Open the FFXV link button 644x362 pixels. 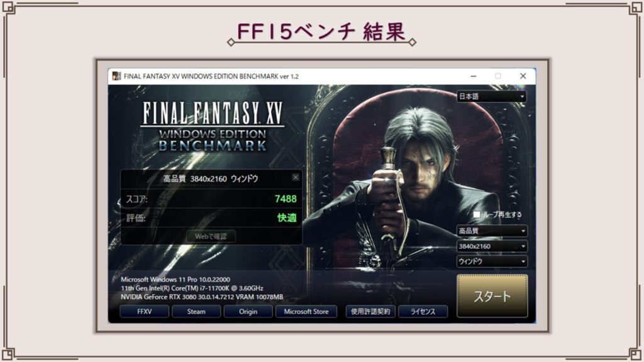click(x=144, y=312)
